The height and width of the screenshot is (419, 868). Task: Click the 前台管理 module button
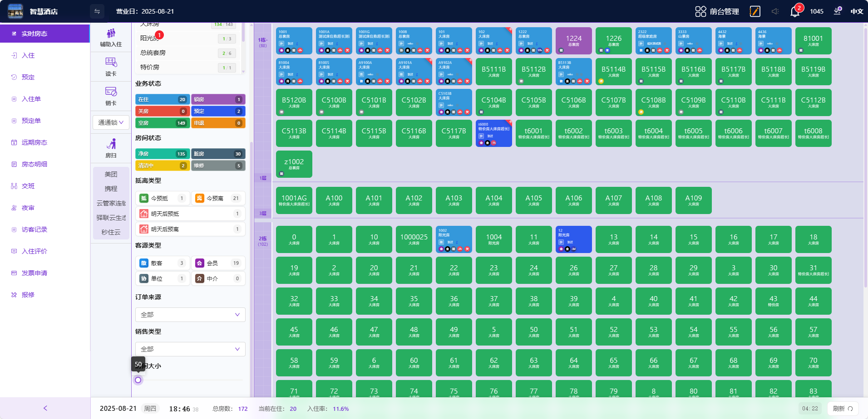click(717, 11)
